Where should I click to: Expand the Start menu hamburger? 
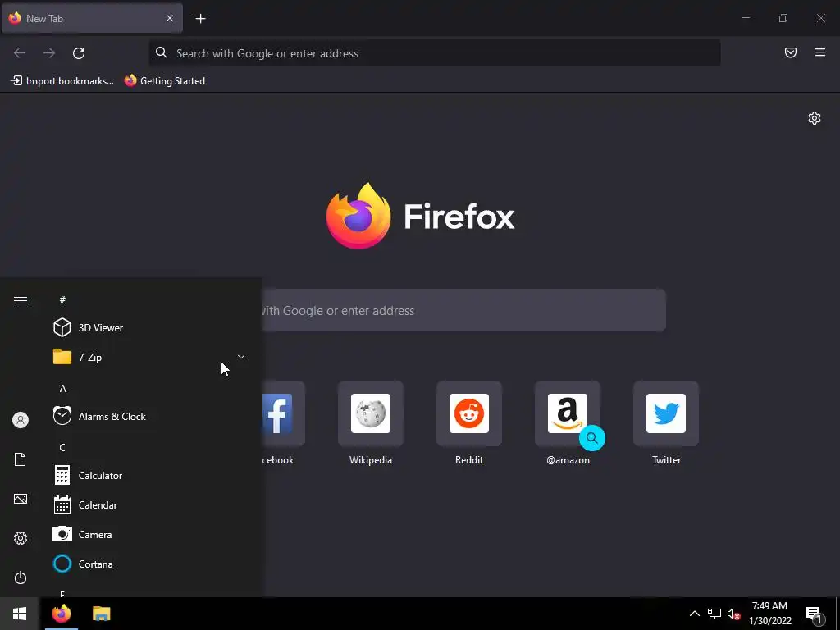coord(21,300)
